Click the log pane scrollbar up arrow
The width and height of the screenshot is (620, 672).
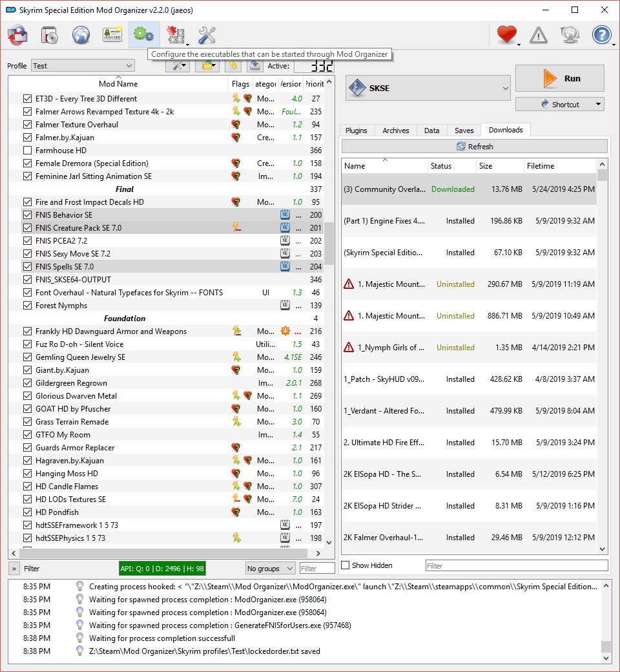click(605, 586)
